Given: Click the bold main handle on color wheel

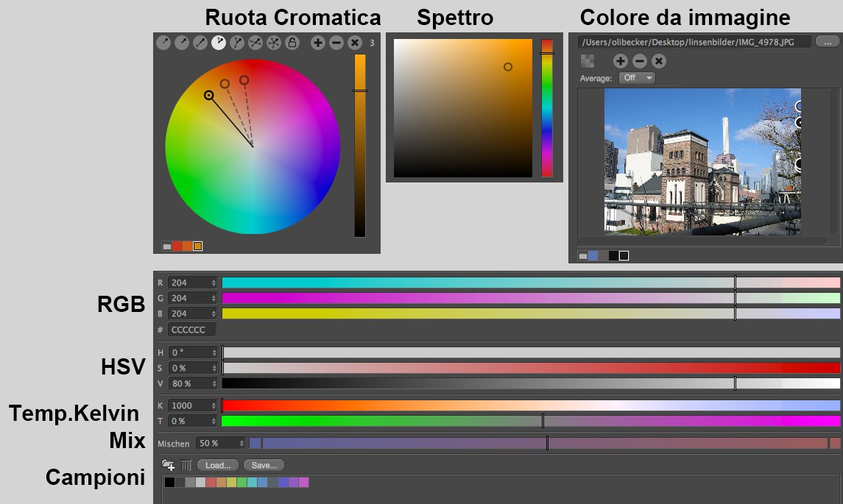Looking at the screenshot, I should [208, 95].
